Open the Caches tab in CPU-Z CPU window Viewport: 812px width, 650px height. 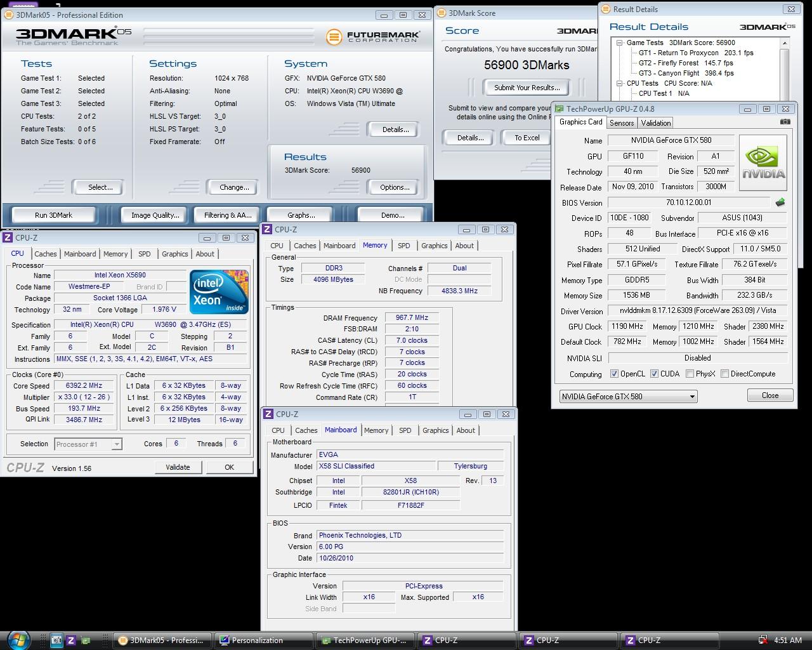(x=46, y=254)
